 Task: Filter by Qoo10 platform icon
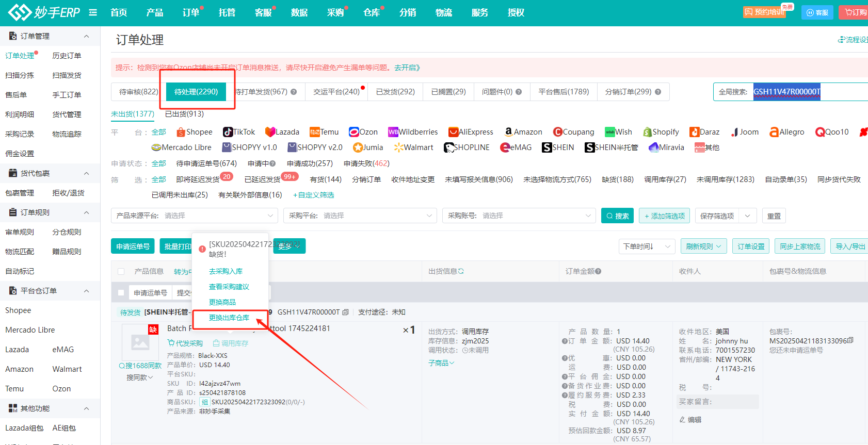[820, 132]
